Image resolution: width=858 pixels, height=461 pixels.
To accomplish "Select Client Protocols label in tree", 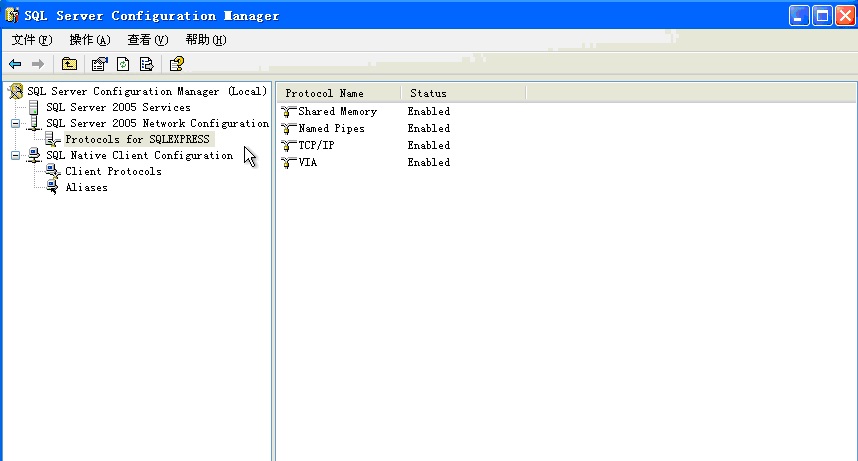I will 113,171.
